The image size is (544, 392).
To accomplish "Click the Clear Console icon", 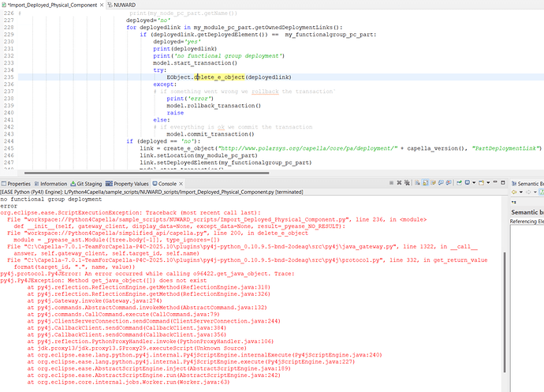I will (x=417, y=183).
